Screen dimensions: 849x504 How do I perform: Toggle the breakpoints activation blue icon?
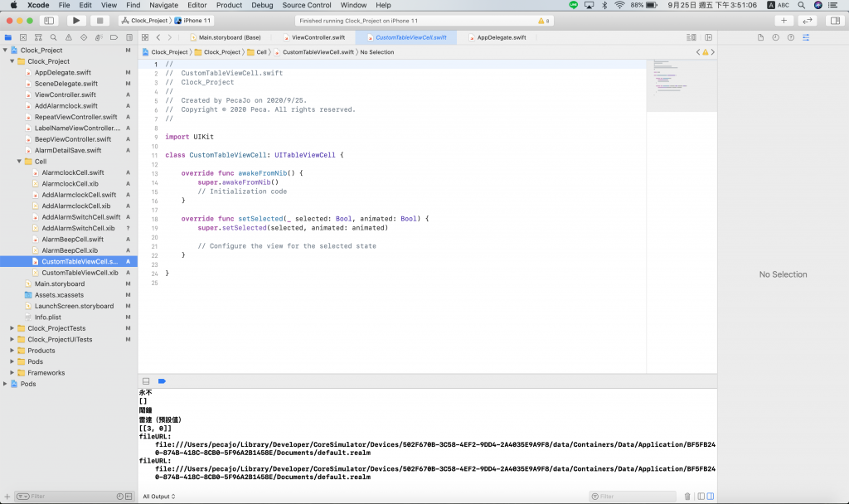162,381
